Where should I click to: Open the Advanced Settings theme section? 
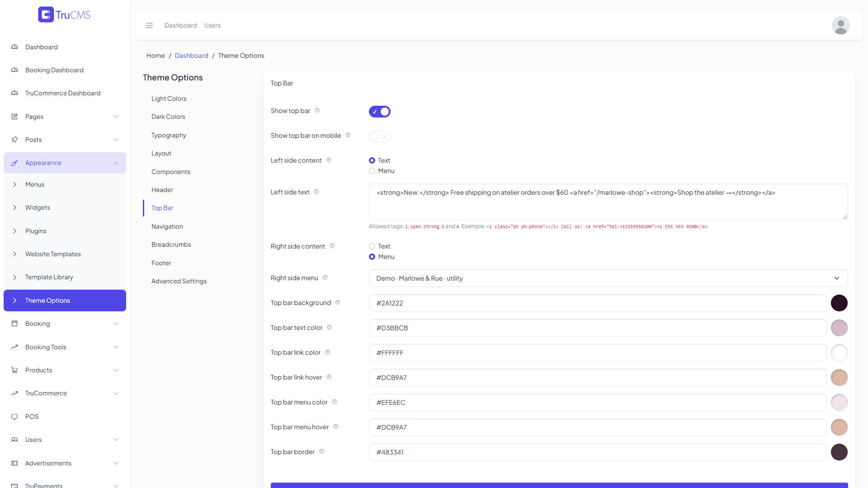point(179,281)
